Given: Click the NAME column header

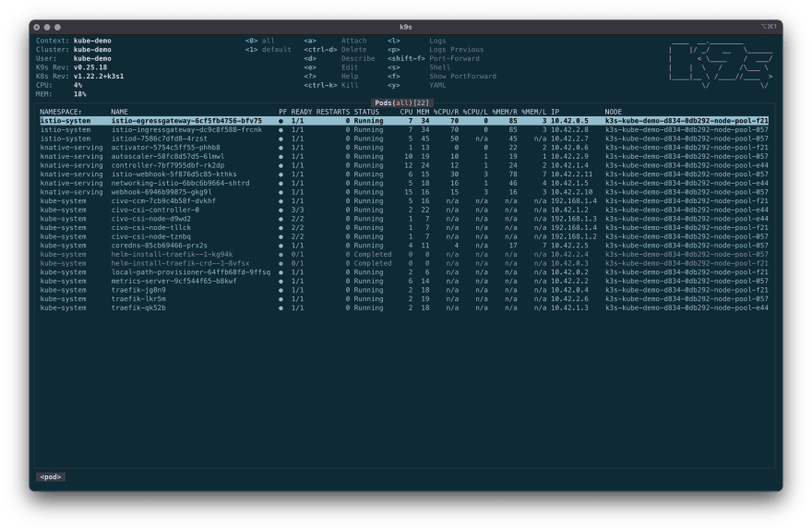Looking at the screenshot, I should click(119, 112).
